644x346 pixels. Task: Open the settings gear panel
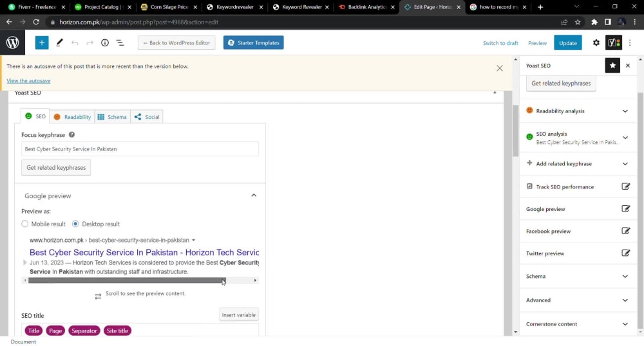point(596,42)
